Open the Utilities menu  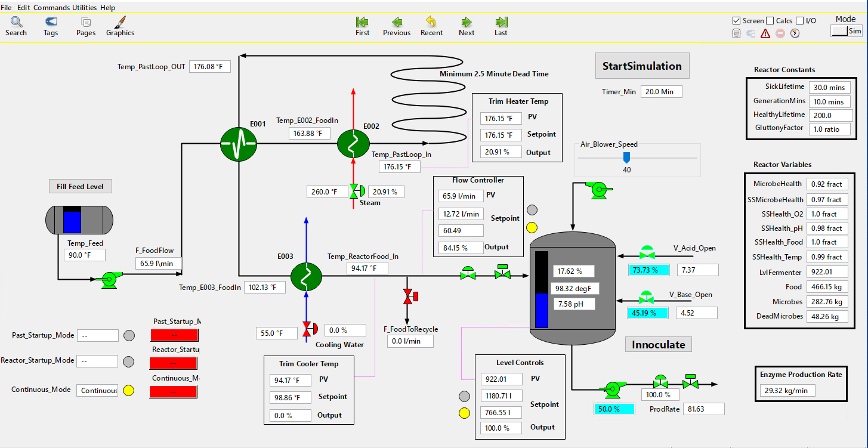84,8
